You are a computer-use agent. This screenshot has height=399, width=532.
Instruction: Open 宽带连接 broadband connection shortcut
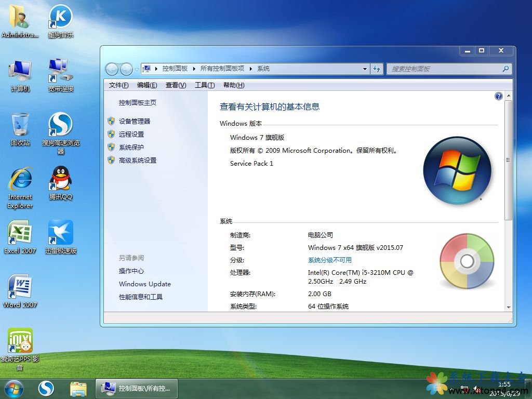60,75
